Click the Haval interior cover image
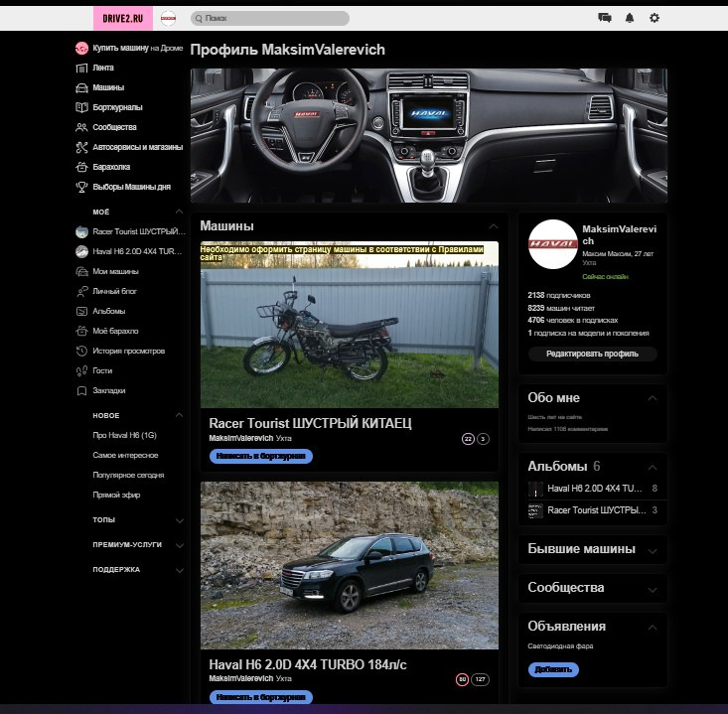The width and height of the screenshot is (728, 714). click(x=429, y=136)
